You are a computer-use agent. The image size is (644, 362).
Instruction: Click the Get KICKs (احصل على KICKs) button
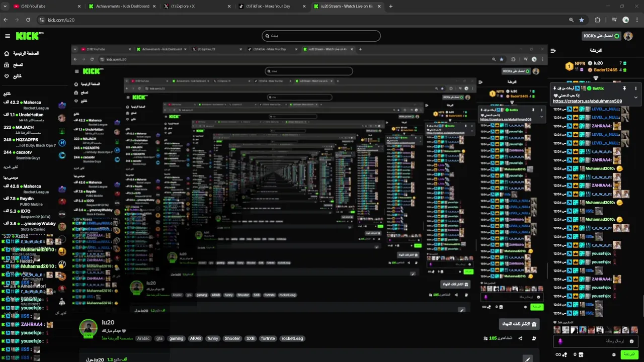tap(601, 36)
